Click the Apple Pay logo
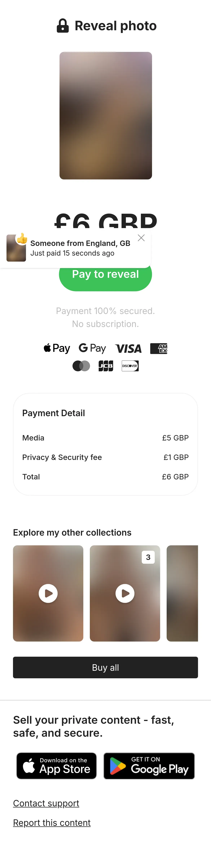Image resolution: width=211 pixels, height=868 pixels. pos(57,348)
